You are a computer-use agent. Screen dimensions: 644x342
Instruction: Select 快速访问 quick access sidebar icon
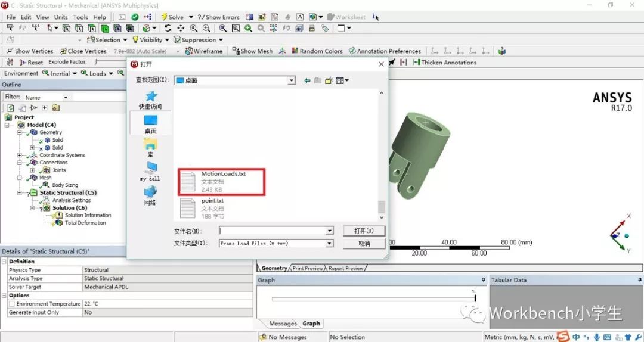point(150,100)
